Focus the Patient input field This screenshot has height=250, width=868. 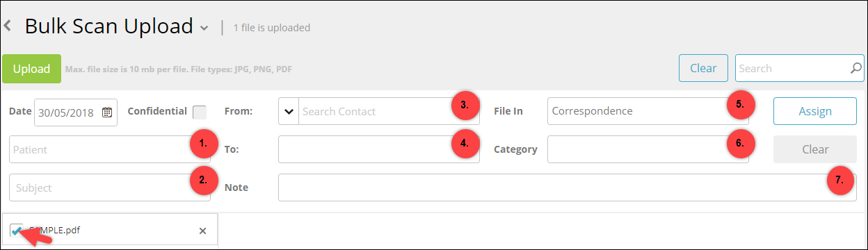[110, 149]
